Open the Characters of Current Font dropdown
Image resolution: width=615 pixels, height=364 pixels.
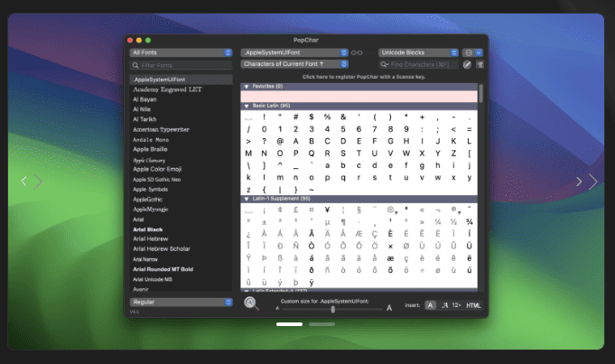pos(294,63)
